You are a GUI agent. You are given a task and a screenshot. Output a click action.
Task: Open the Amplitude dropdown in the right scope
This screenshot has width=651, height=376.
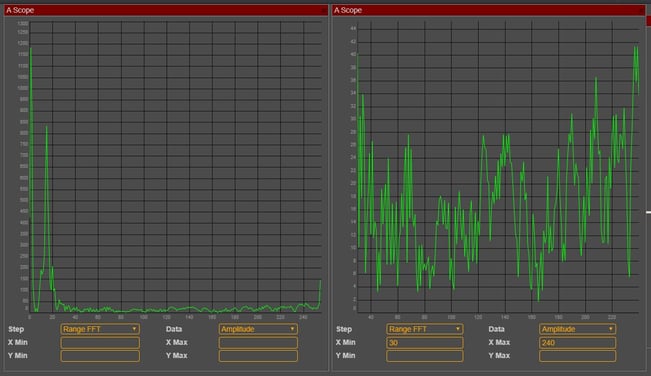point(578,329)
